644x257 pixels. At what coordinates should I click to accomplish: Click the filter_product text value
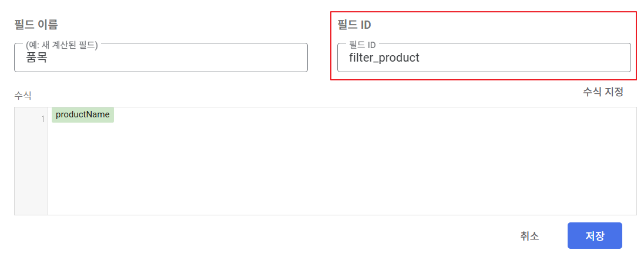pyautogui.click(x=384, y=58)
